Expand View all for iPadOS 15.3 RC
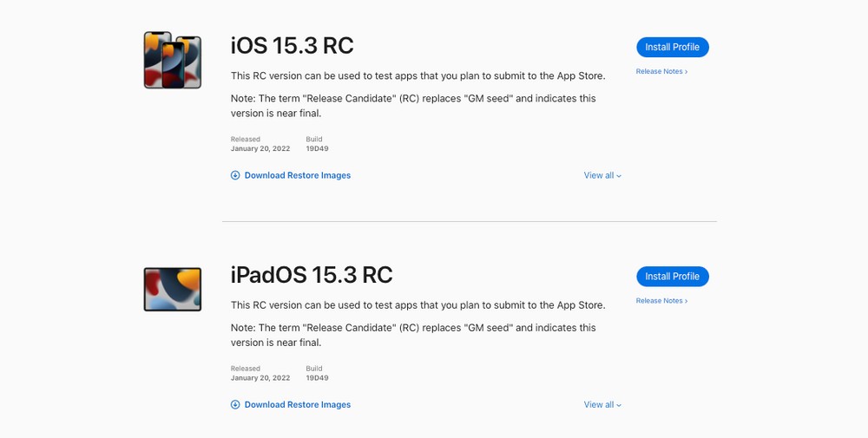Screen dimensions: 868x438 point(602,404)
